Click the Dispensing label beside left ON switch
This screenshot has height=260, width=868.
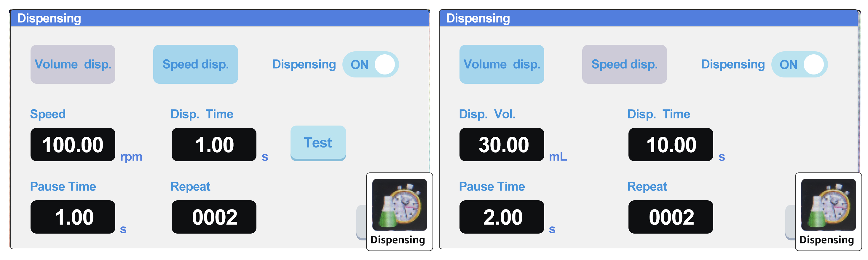(304, 64)
